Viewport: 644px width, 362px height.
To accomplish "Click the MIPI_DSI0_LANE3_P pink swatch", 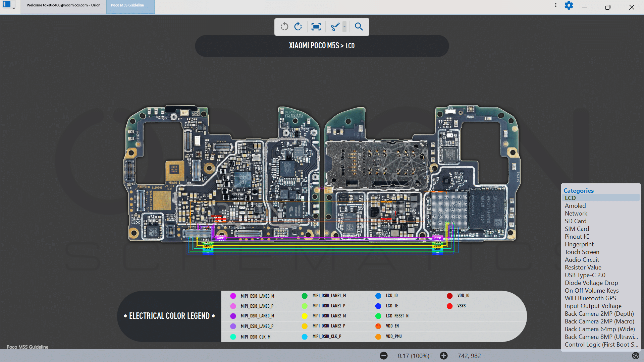I will click(x=233, y=306).
